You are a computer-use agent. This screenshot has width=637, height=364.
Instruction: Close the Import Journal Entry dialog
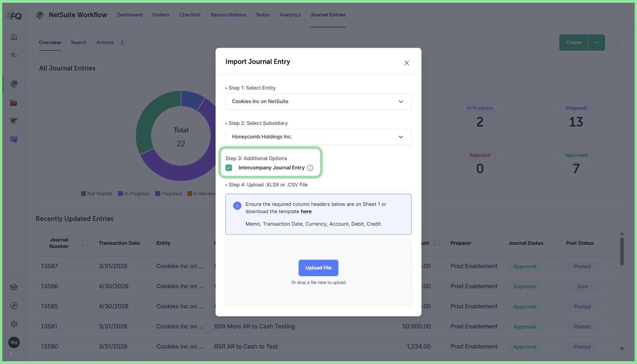point(407,63)
